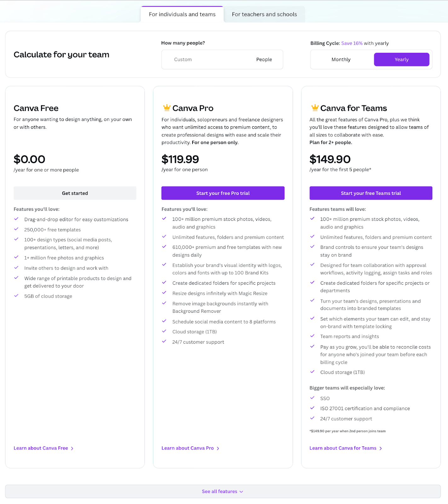
Task: Expand See all features
Action: pyautogui.click(x=222, y=491)
